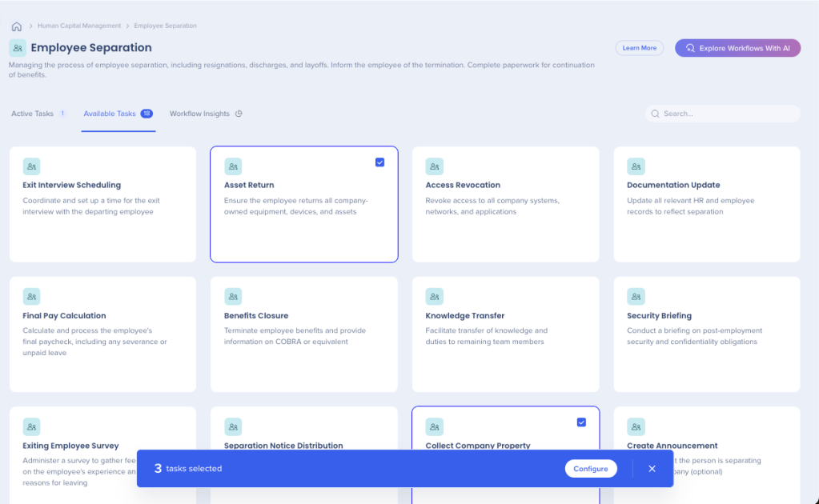The width and height of the screenshot is (819, 504).
Task: Click the Exit Interview Scheduling card icon
Action: click(31, 166)
